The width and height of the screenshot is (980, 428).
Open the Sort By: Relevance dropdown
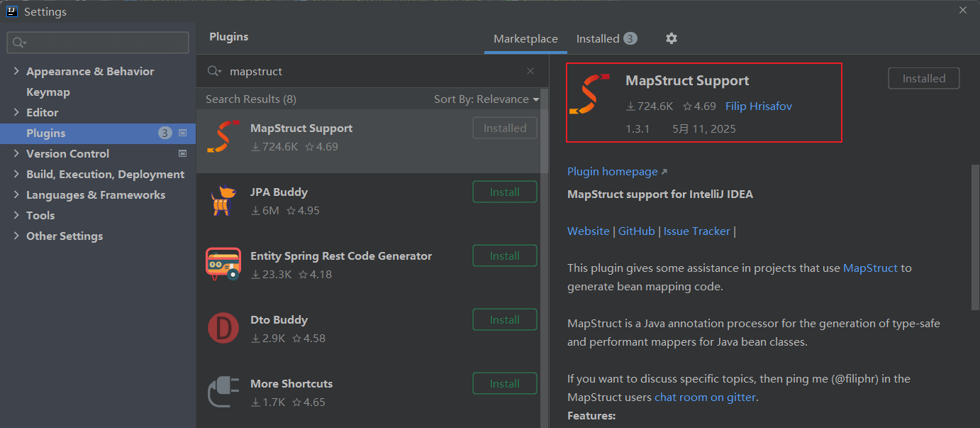(x=486, y=99)
